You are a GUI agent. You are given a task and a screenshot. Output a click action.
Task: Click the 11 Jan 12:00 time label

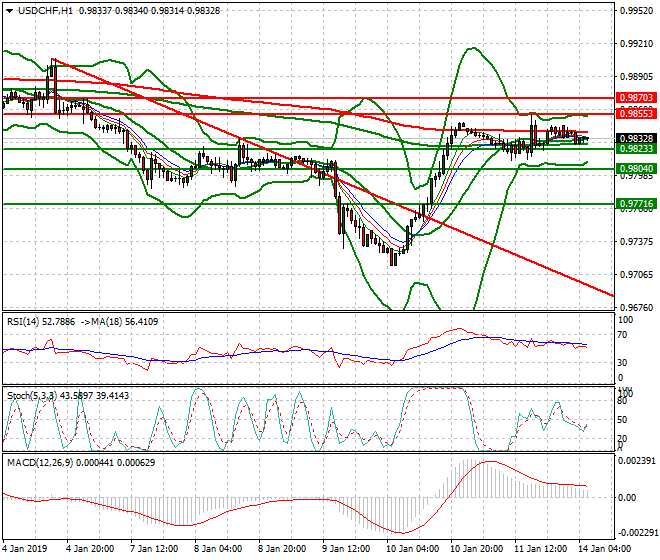(x=540, y=549)
